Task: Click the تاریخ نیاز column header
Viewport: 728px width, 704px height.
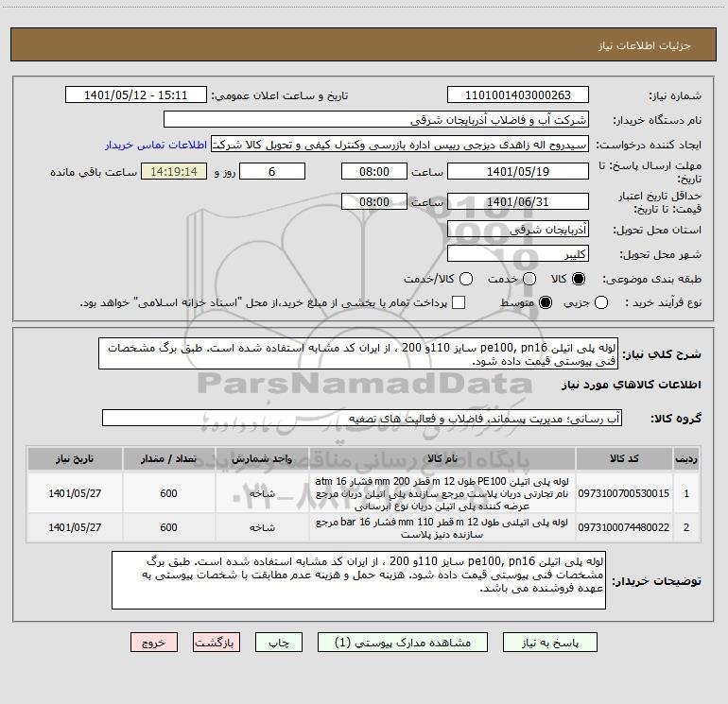Action: click(75, 459)
